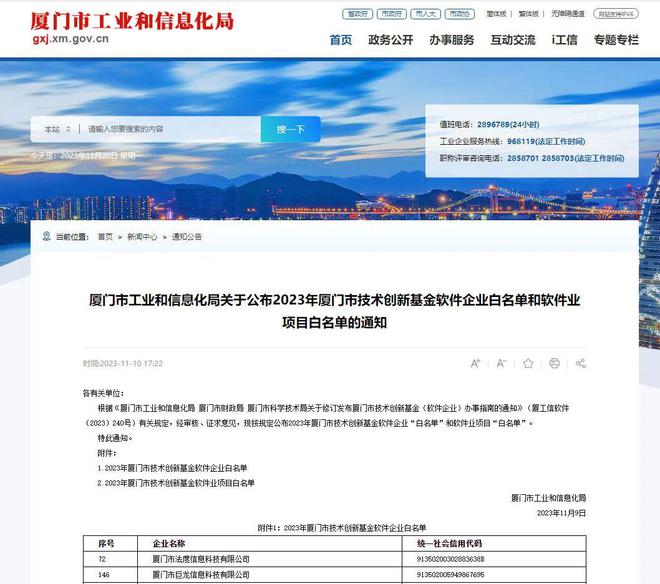Increase font size with the A+ icon
The height and width of the screenshot is (584, 660).
[x=476, y=363]
